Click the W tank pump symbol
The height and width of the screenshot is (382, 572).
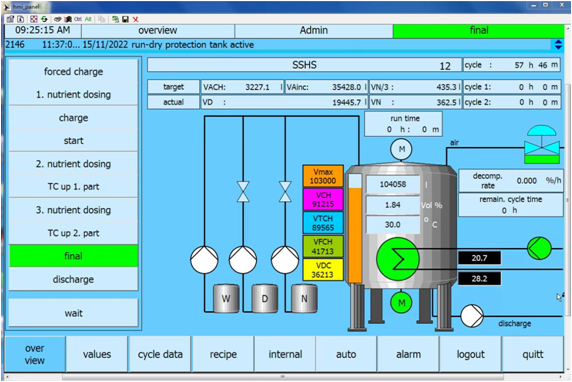204,260
